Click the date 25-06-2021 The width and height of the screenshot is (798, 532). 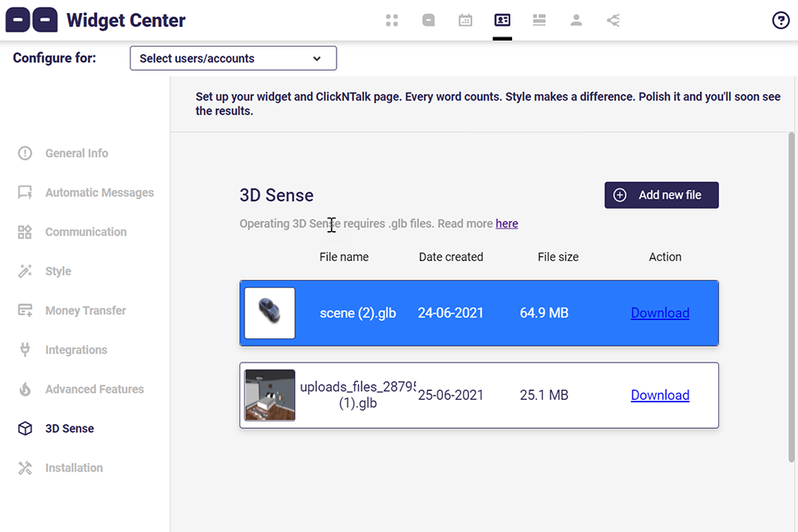pos(451,395)
